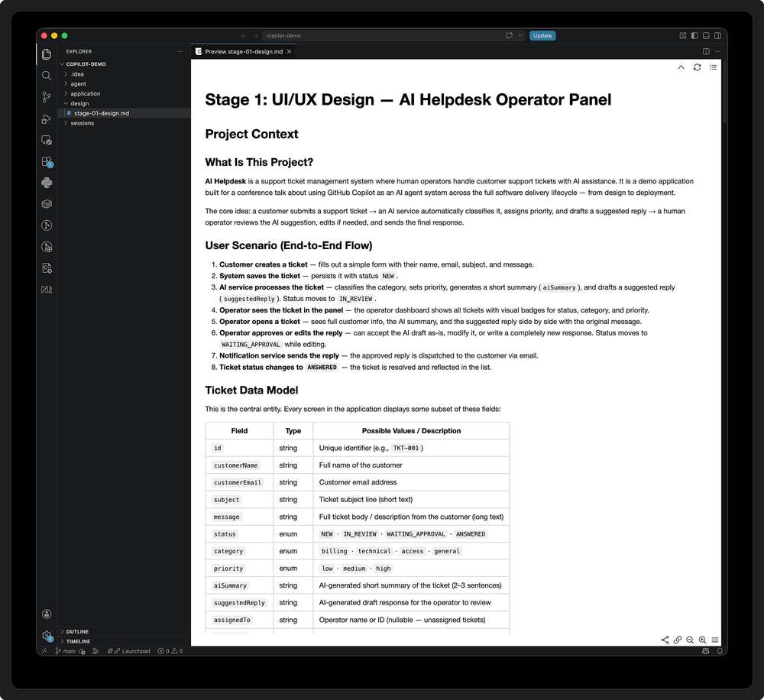Open editor more actions ellipsis menu
The image size is (764, 700).
[x=717, y=51]
